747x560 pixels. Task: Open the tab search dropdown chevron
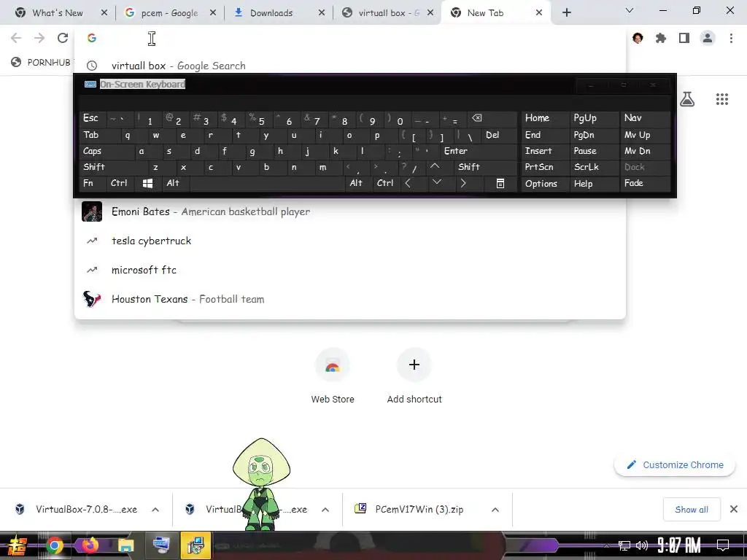coord(630,10)
